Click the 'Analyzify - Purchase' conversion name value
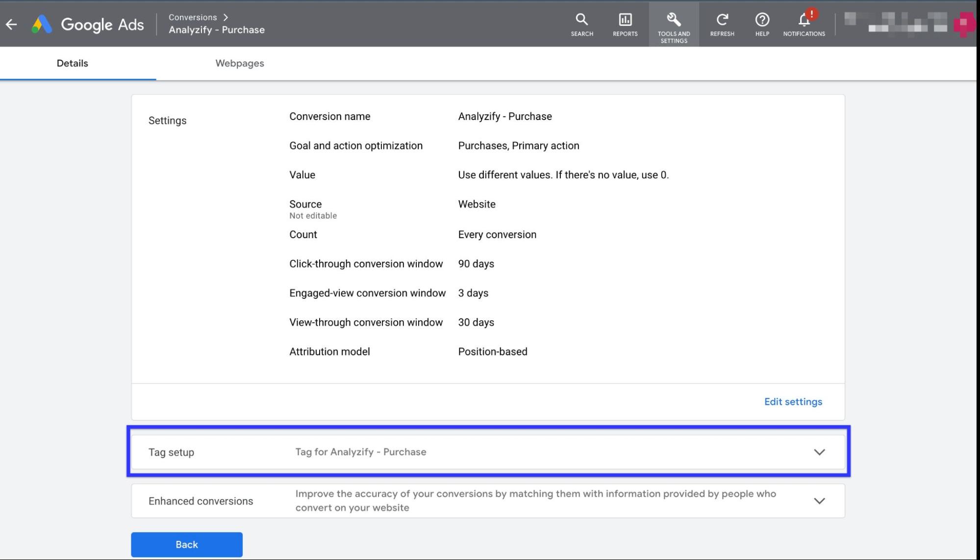Viewport: 980px width, 560px height. pyautogui.click(x=505, y=117)
